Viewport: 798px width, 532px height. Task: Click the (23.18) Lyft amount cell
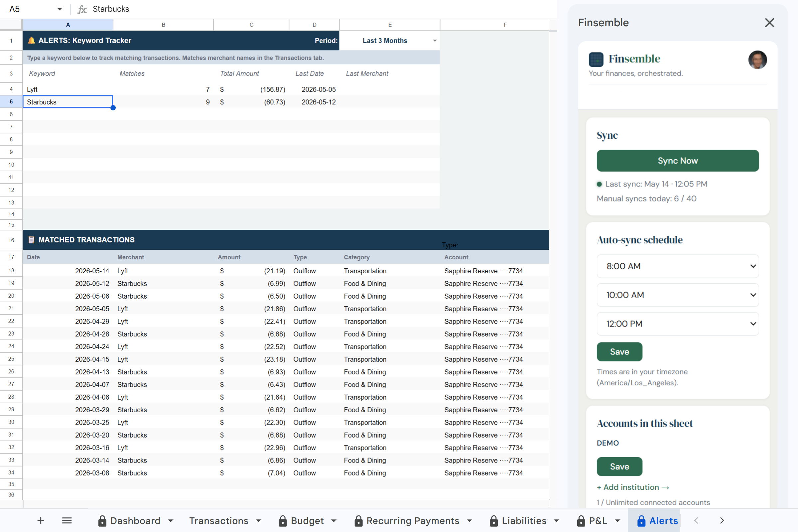tap(251, 359)
